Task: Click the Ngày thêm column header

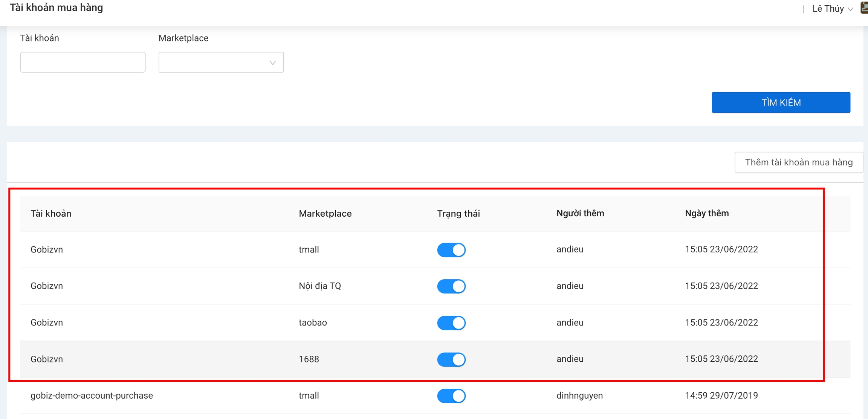Action: 706,213
